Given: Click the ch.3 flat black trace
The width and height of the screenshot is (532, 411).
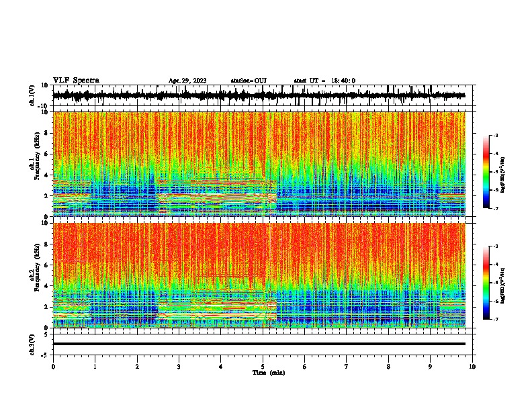Looking at the screenshot, I should (x=259, y=344).
